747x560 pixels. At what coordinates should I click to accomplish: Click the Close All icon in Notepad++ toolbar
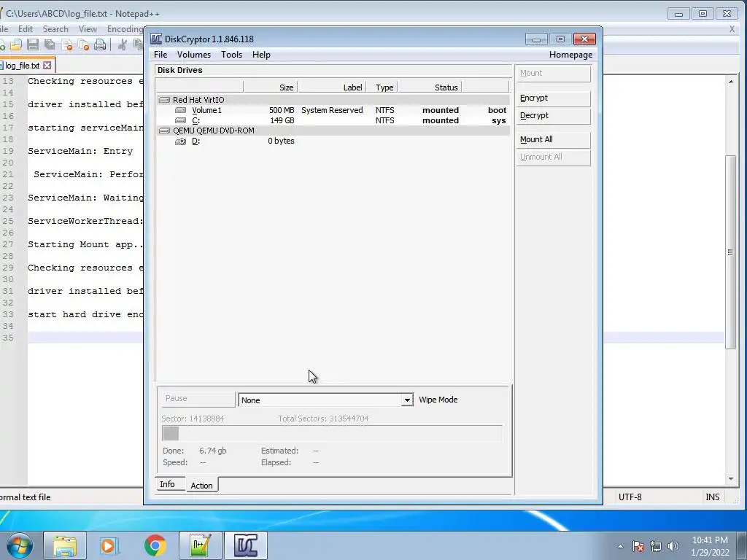point(83,44)
